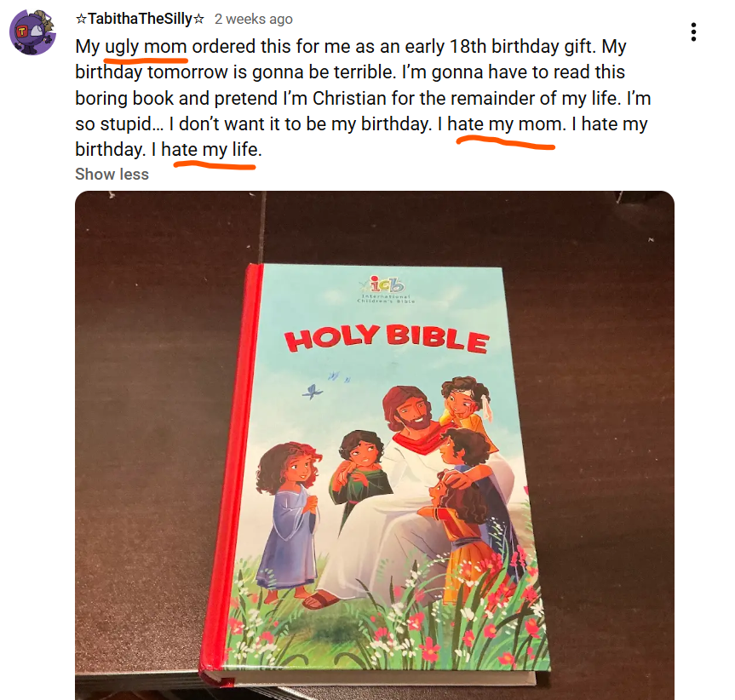
Task: Click the blue butterfly on the cover
Action: pos(312,391)
